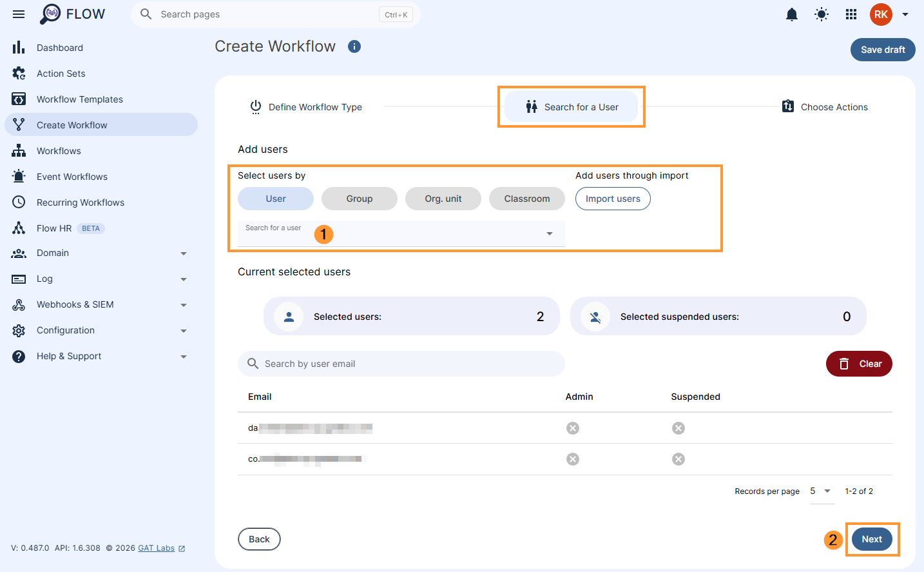This screenshot has height=572, width=924.
Task: Open the Search for a user dropdown
Action: [x=401, y=233]
